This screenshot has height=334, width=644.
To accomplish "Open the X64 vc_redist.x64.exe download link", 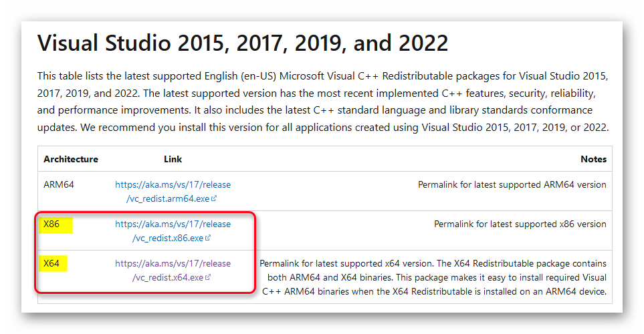I will click(173, 271).
